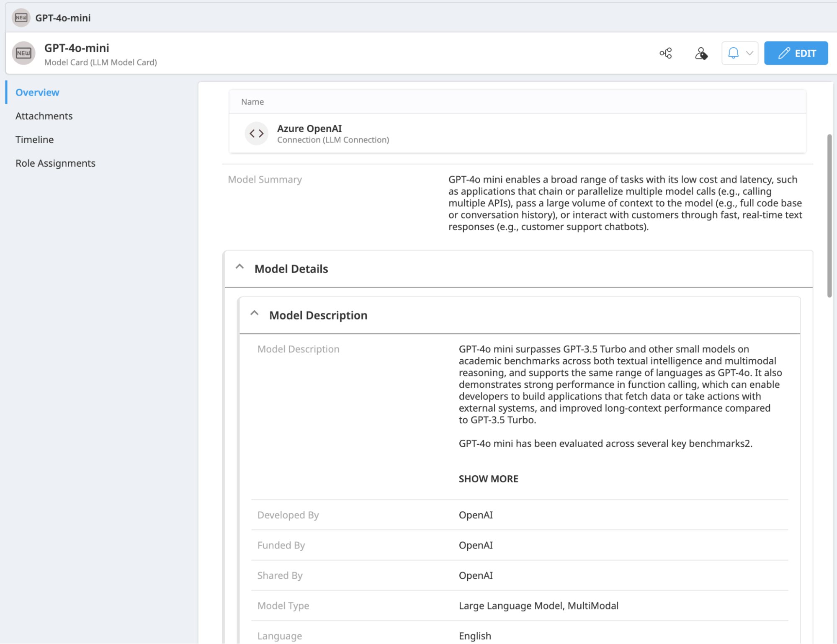The image size is (837, 644).
Task: Switch to the Timeline tab
Action: point(34,139)
